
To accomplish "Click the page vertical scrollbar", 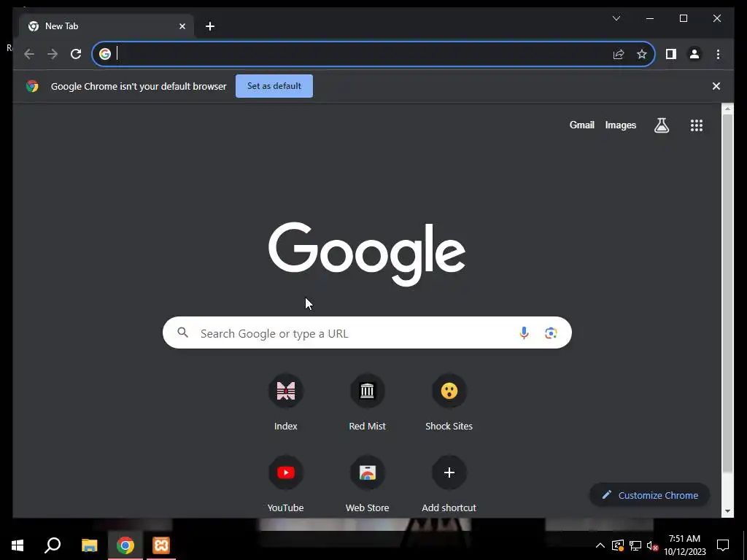I will click(727, 293).
